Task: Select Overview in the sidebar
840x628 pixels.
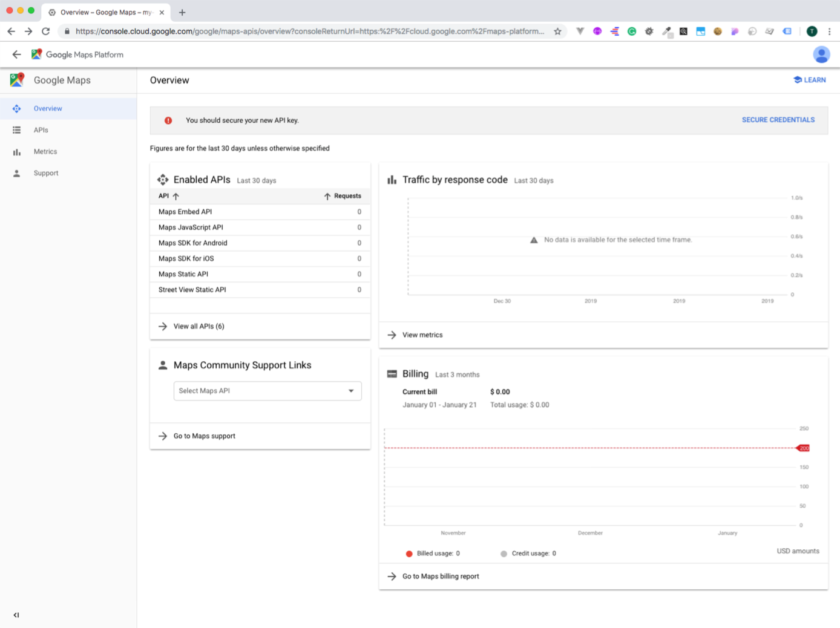Action: pyautogui.click(x=68, y=109)
